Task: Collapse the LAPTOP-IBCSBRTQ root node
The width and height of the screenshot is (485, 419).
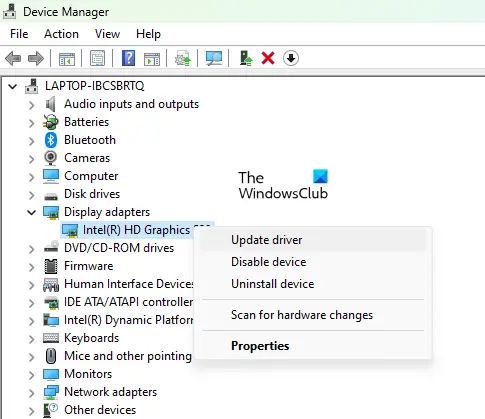Action: click(x=13, y=86)
